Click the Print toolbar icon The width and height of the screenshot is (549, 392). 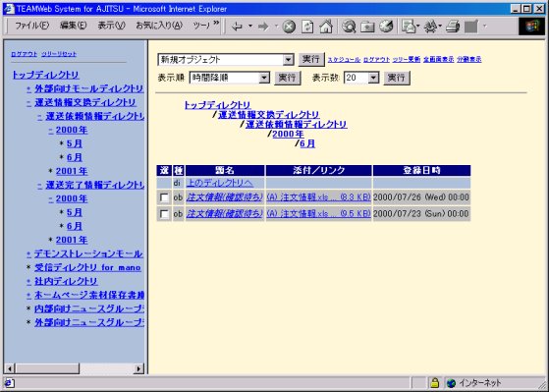coord(453,27)
